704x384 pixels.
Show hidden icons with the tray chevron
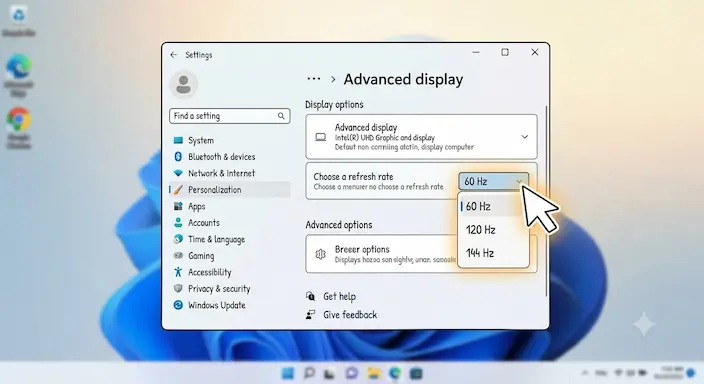pyautogui.click(x=585, y=372)
